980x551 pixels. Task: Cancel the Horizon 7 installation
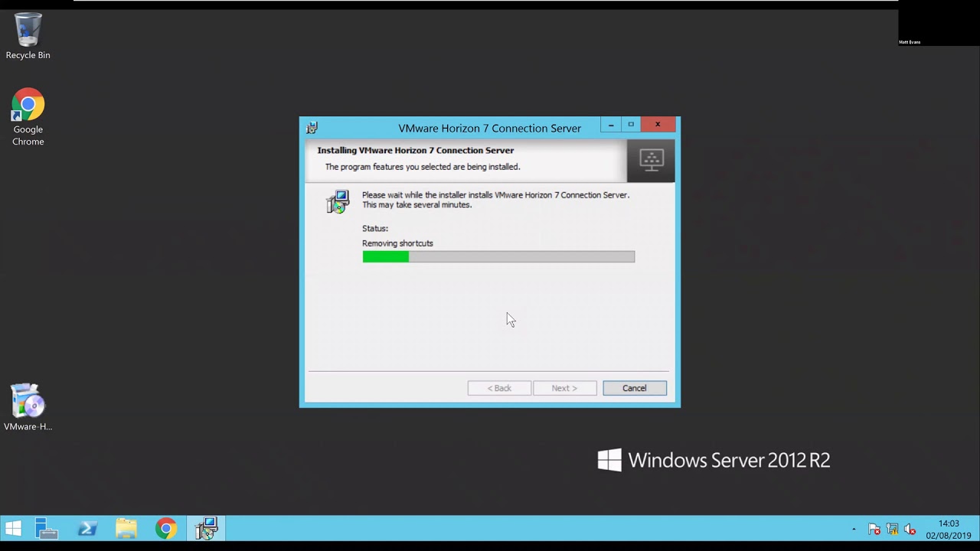point(634,388)
